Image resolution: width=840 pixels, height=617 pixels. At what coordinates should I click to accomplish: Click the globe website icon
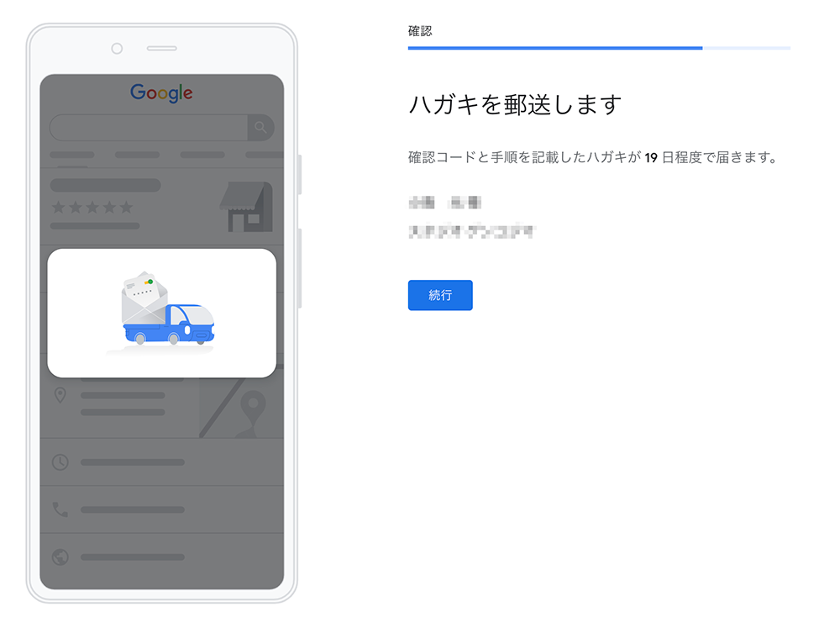(60, 557)
